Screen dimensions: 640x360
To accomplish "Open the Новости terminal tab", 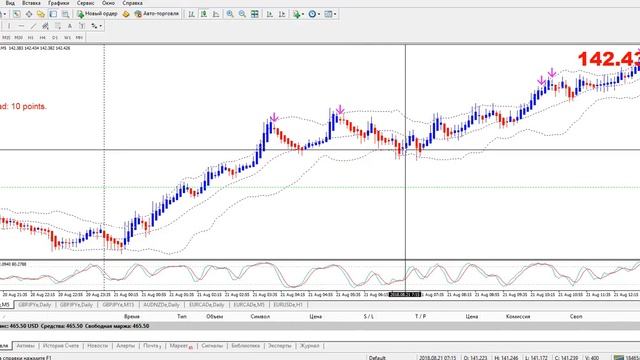I will click(x=98, y=346).
